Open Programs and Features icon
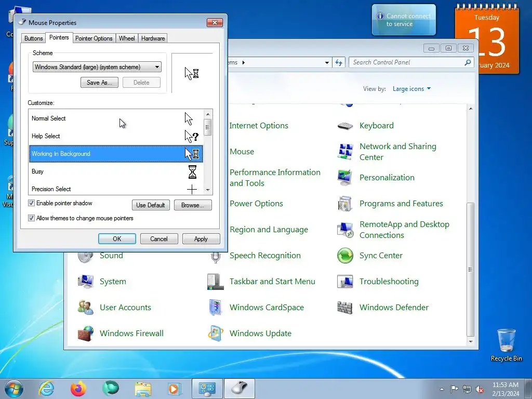 [x=345, y=204]
